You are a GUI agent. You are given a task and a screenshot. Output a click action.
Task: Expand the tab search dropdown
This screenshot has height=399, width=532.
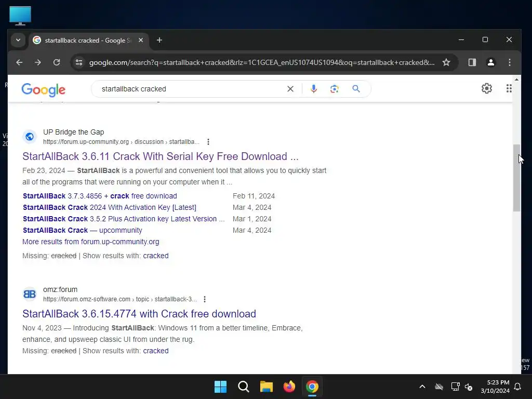coord(18,40)
